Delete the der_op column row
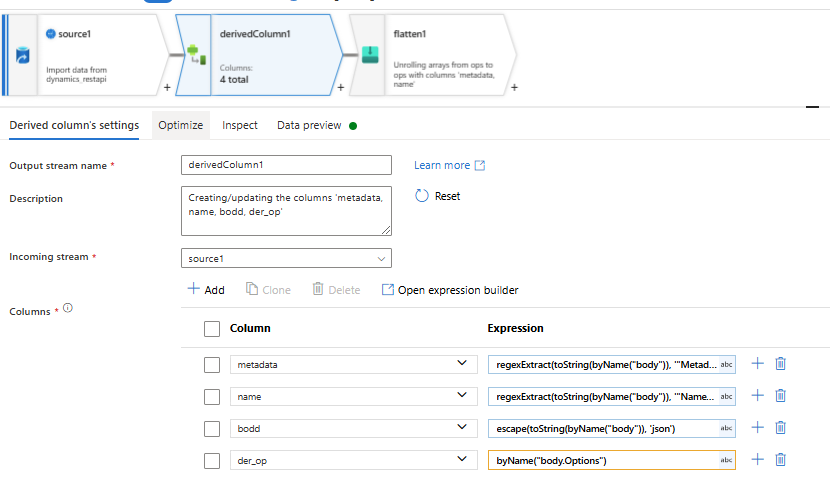The height and width of the screenshot is (503, 830). (x=780, y=460)
